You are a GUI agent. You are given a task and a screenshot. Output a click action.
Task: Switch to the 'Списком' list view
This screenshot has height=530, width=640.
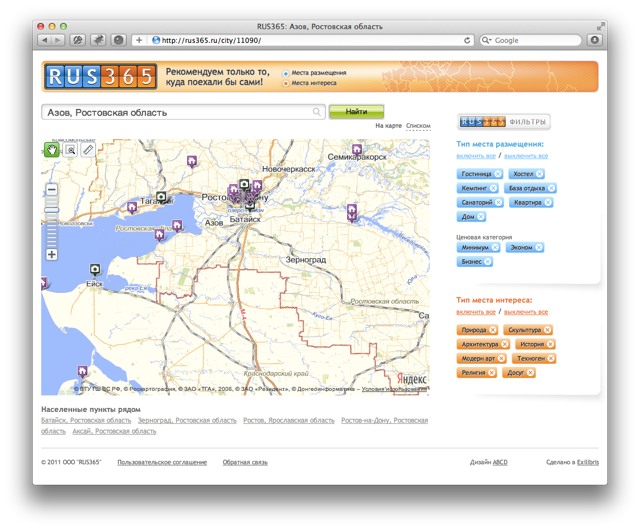click(x=419, y=126)
